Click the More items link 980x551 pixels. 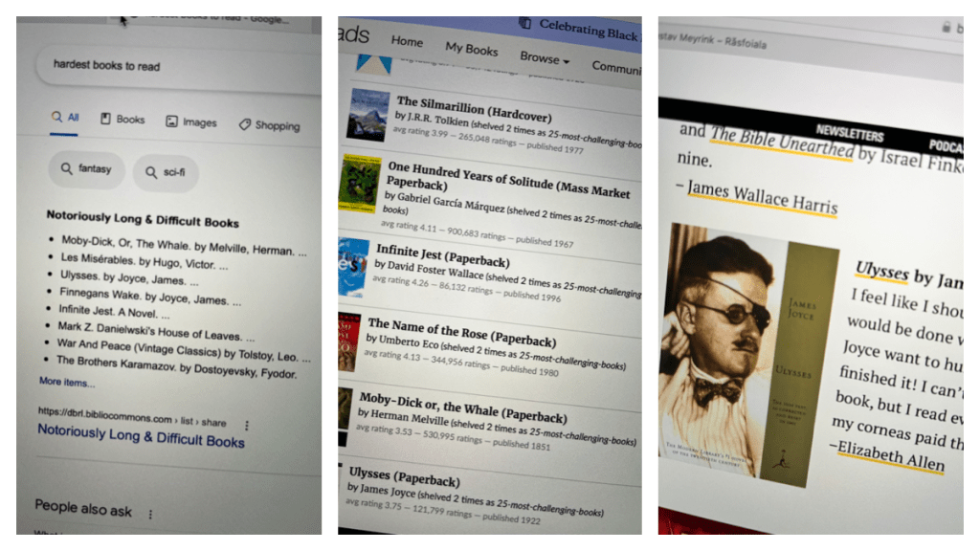point(67,383)
